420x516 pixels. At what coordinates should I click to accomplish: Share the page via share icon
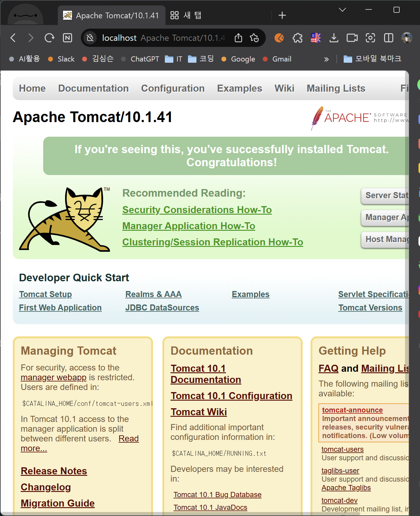click(238, 38)
